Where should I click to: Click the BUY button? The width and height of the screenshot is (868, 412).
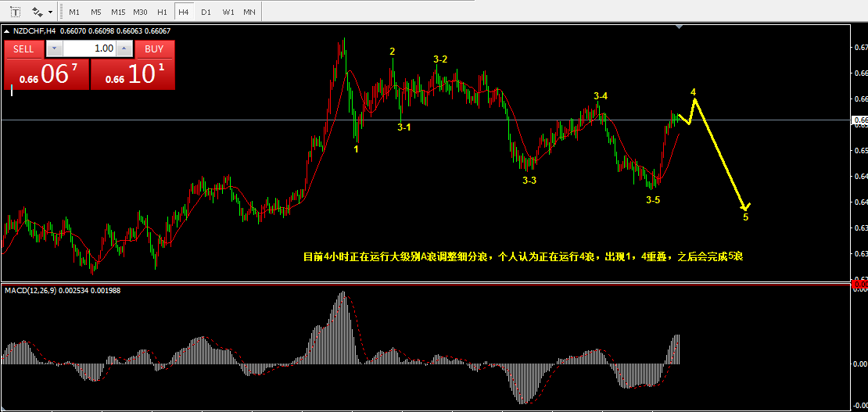155,48
